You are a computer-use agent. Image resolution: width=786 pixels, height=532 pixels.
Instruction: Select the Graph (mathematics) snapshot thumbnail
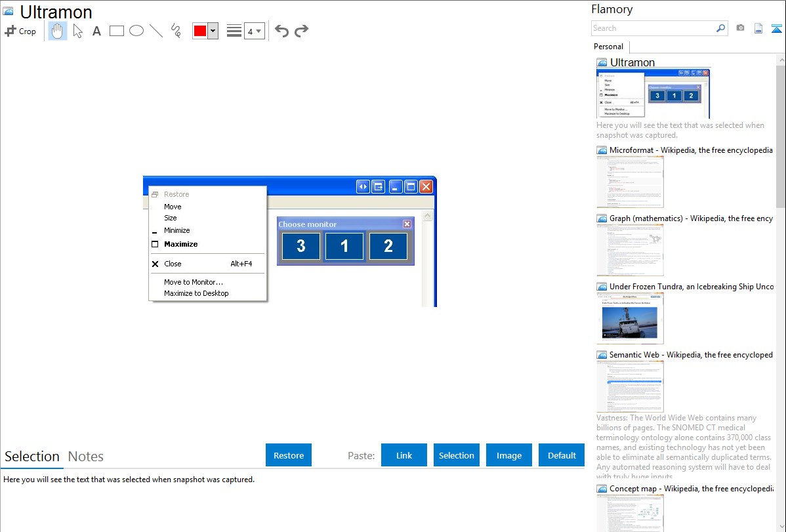point(630,250)
